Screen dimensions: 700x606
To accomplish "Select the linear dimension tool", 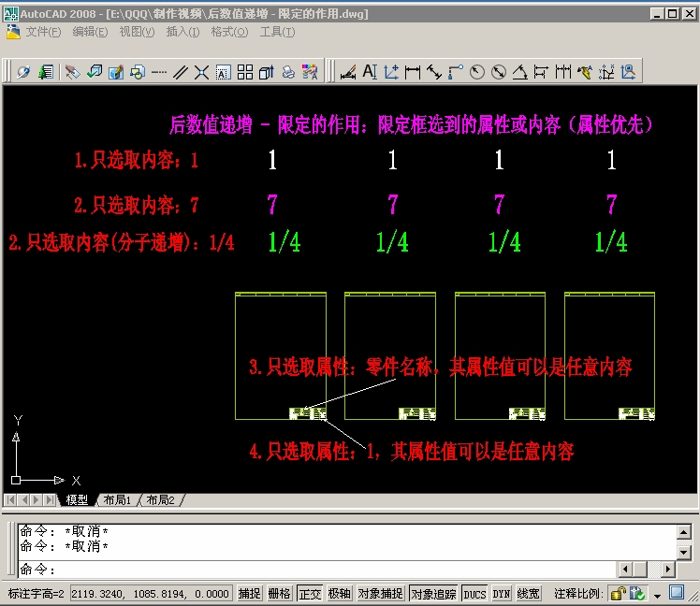I will [413, 71].
